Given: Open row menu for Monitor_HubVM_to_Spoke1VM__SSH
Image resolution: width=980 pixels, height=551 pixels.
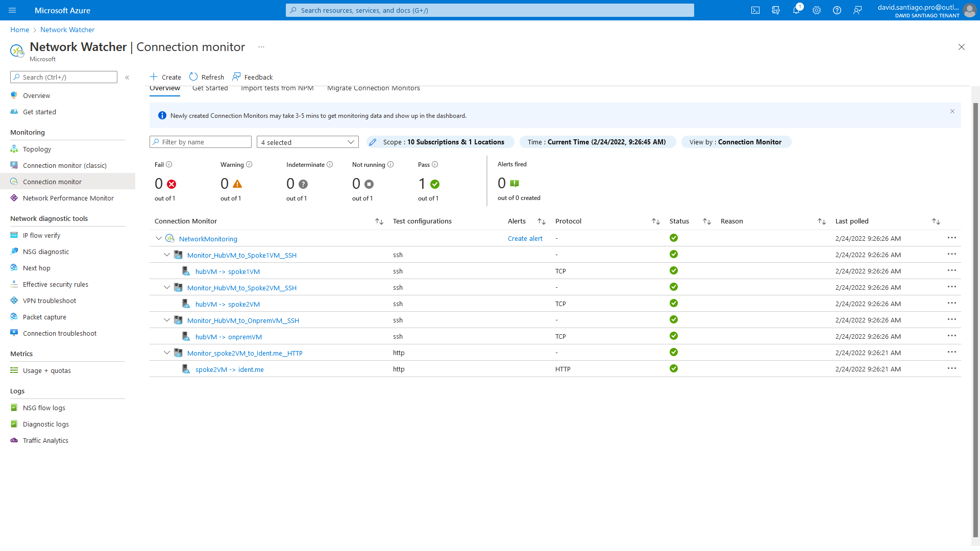Looking at the screenshot, I should coord(952,254).
